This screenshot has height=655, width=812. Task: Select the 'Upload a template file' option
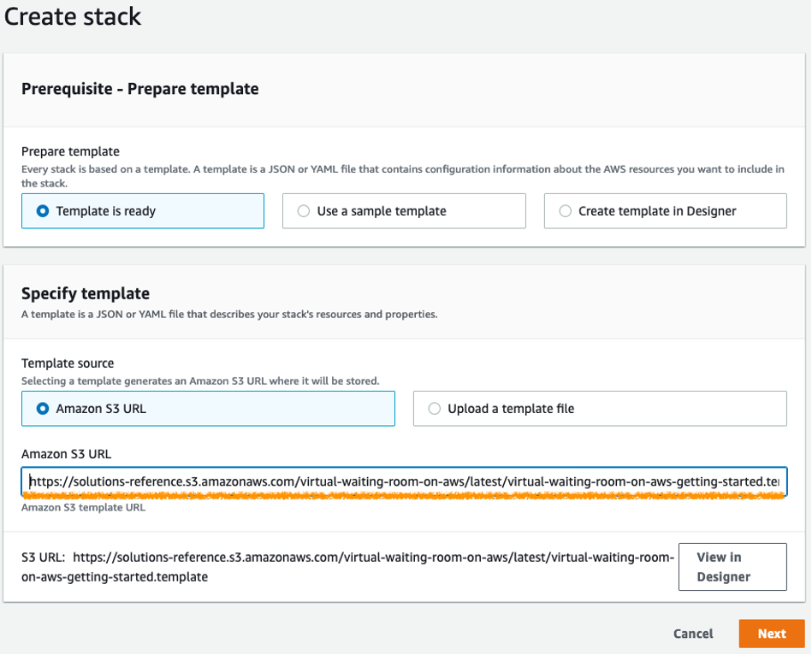(434, 409)
